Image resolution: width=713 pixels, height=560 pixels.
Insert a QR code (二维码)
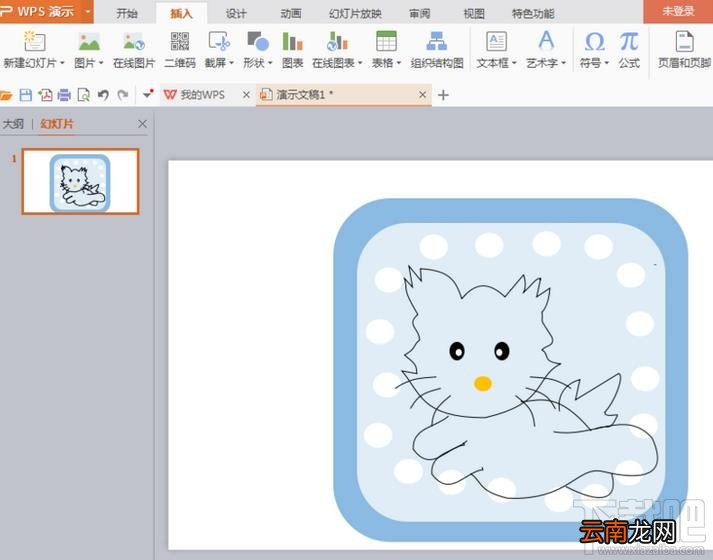pyautogui.click(x=180, y=50)
